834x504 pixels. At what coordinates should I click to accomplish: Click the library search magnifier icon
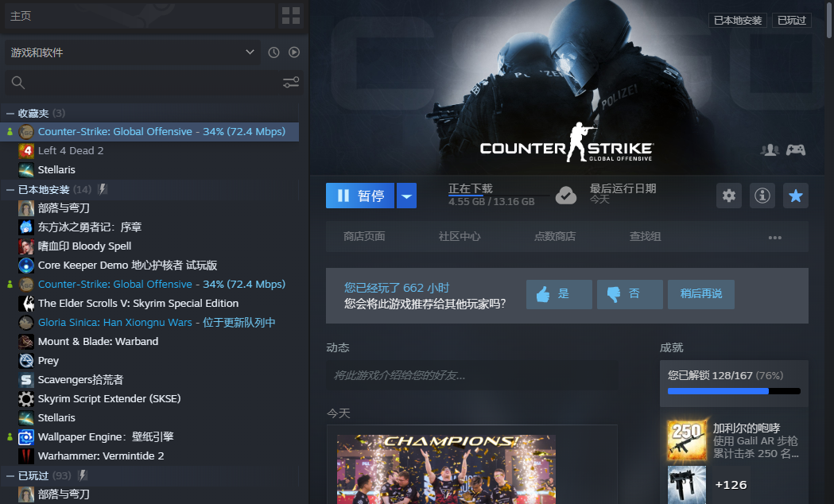click(18, 83)
